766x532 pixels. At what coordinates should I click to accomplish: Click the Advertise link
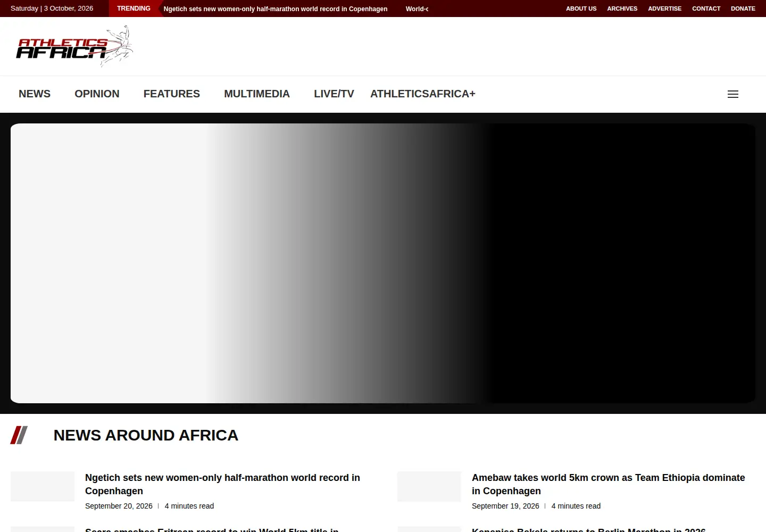(x=665, y=9)
